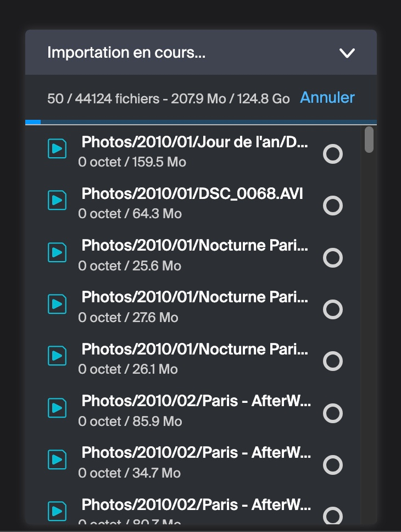This screenshot has width=401, height=532.
Task: Click video icon for Jour de l'an file
Action: click(x=57, y=149)
